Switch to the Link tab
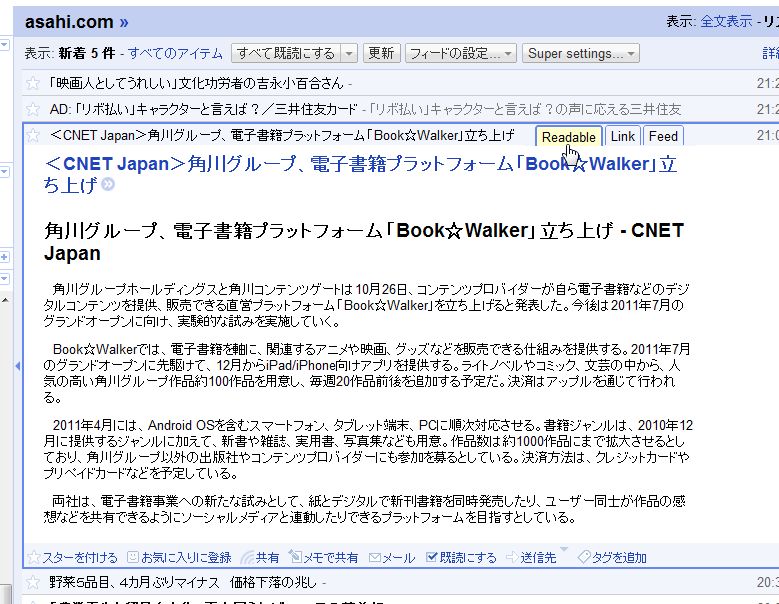The width and height of the screenshot is (779, 604). (623, 137)
